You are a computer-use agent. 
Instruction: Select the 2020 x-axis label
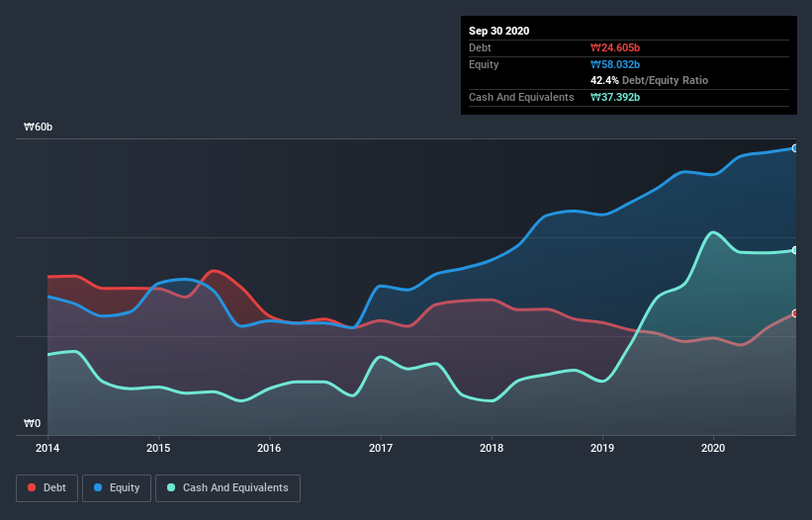713,448
